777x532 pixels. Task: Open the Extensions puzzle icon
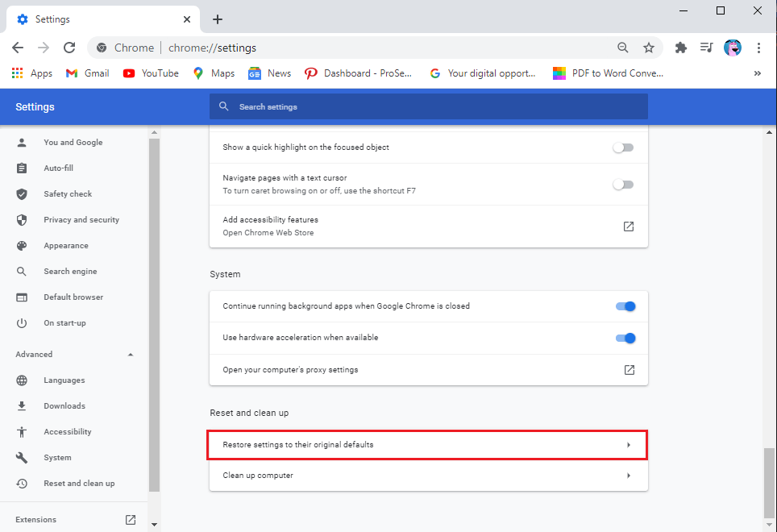[680, 48]
